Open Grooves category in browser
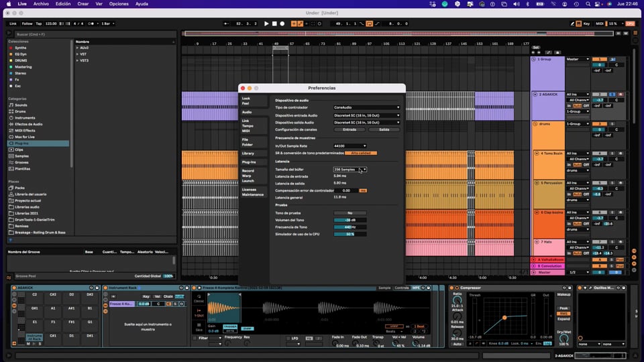Screen dimensions: 644x362 (x=21, y=162)
